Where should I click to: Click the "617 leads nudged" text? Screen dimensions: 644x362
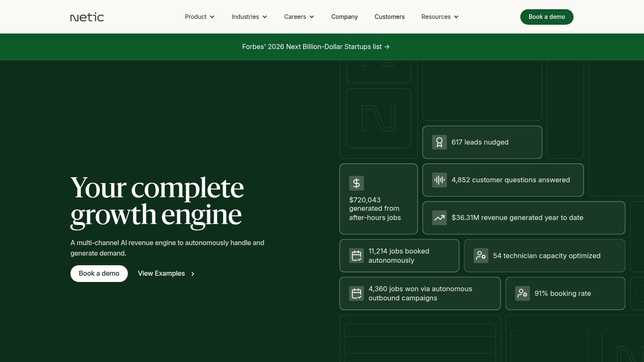point(480,142)
